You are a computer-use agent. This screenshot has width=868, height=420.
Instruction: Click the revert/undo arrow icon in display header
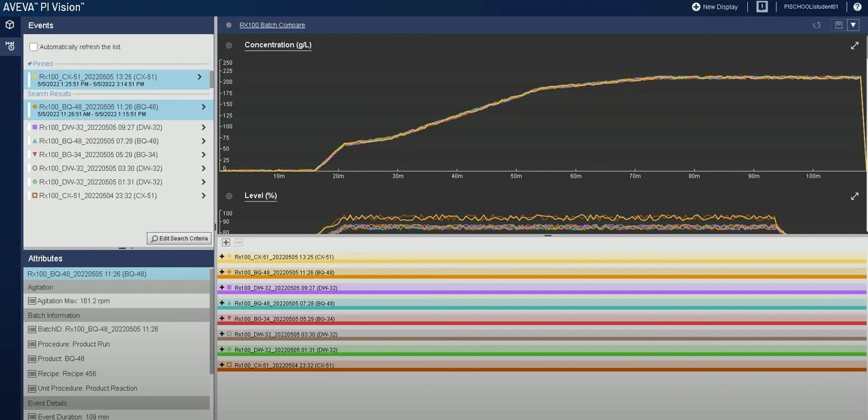coord(817,25)
